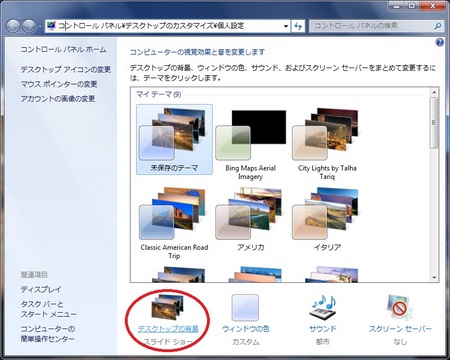
Task: Click the theme list scrollbar thumb
Action: click(x=434, y=123)
